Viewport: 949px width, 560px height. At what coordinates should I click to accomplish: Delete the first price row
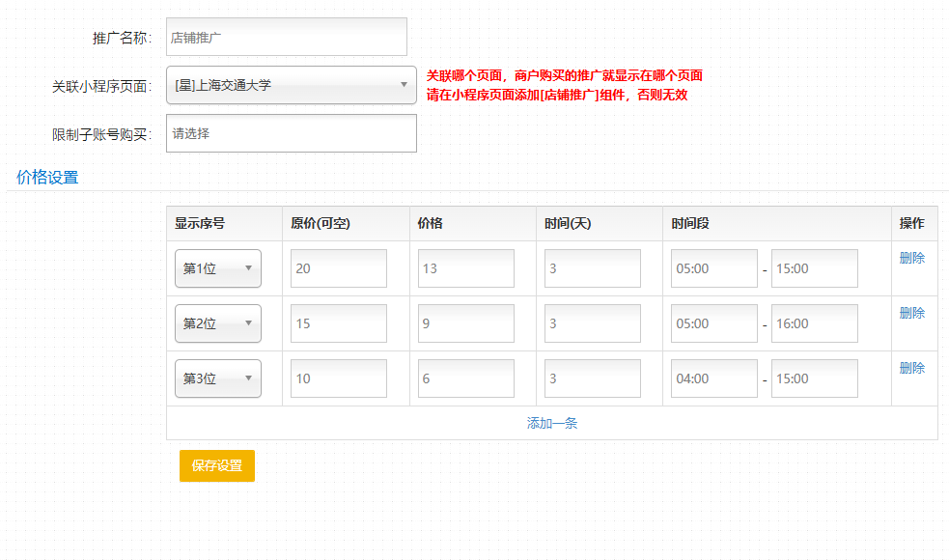(x=911, y=258)
